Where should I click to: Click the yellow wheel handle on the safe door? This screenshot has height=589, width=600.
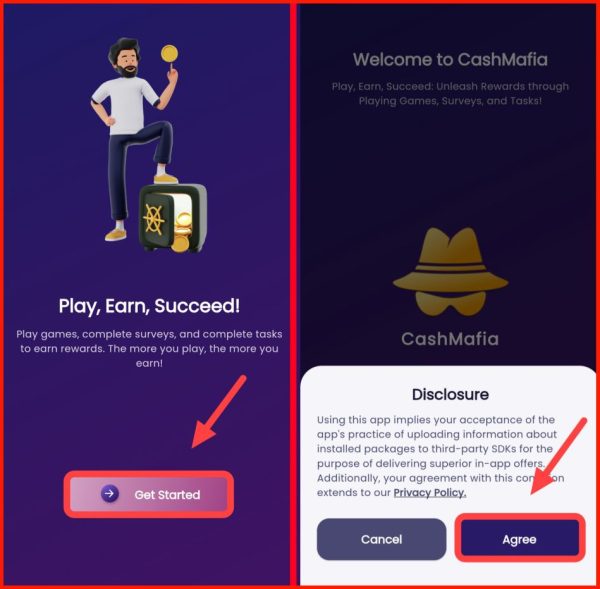[x=154, y=220]
